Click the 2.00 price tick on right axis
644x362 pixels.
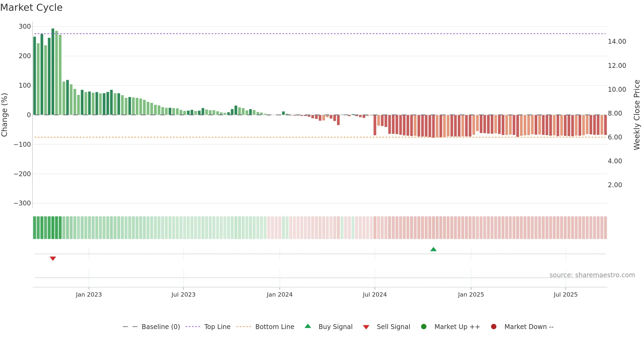point(615,185)
